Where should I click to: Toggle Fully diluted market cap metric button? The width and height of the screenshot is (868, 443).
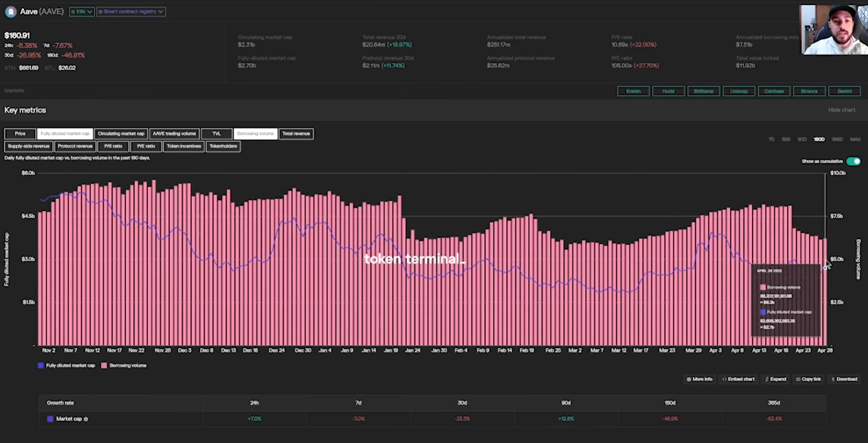coord(65,134)
